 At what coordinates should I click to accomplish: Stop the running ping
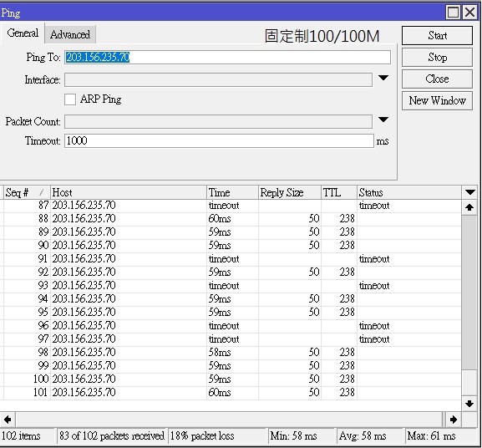point(437,57)
